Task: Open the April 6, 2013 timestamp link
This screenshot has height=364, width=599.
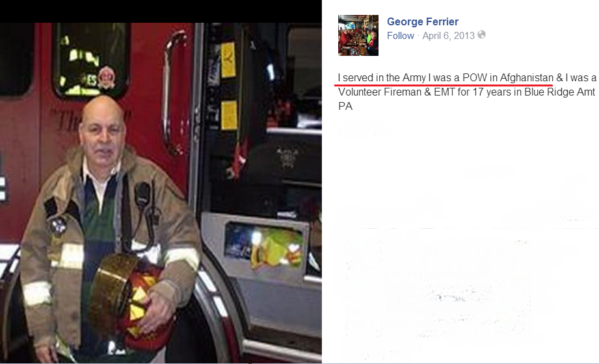Action: click(448, 36)
